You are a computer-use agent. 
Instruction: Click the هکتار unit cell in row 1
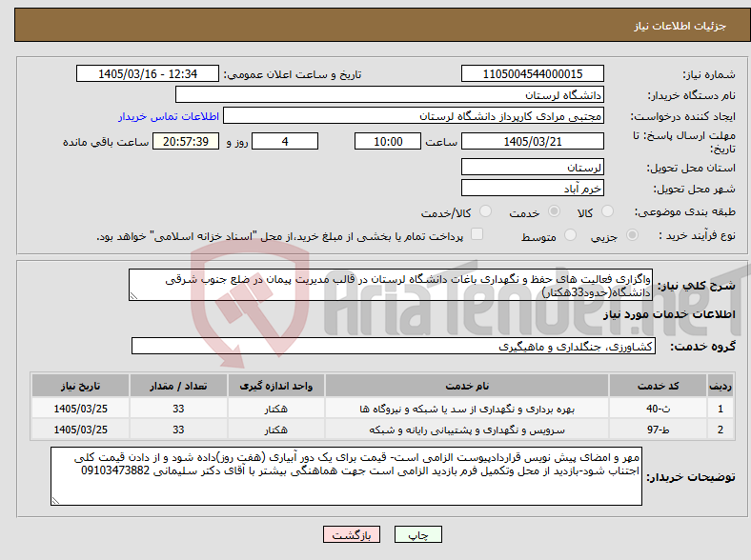275,409
